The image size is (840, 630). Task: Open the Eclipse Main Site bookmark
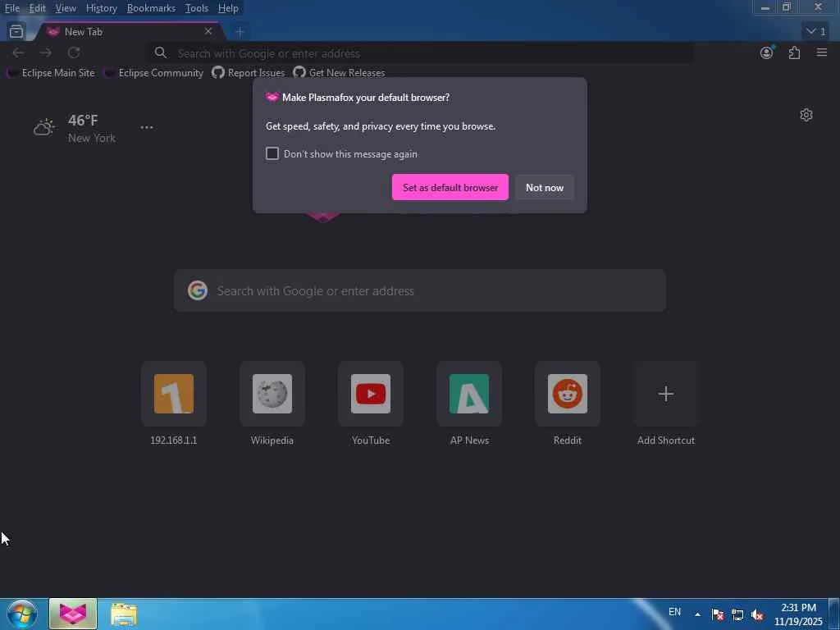click(x=51, y=73)
